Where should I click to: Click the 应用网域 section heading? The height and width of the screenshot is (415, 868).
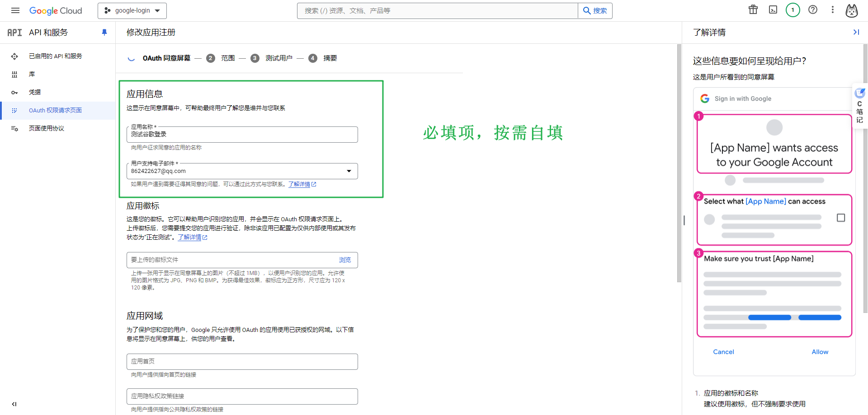(x=145, y=316)
